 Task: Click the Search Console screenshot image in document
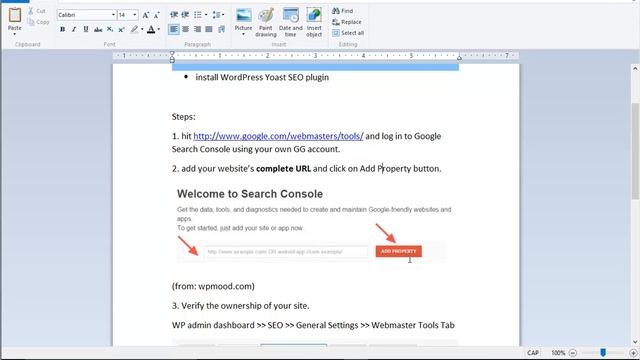314,224
